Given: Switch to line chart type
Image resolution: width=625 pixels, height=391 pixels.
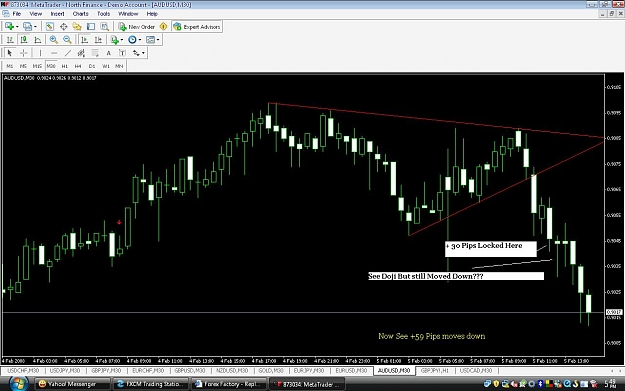Looking at the screenshot, I should point(38,39).
